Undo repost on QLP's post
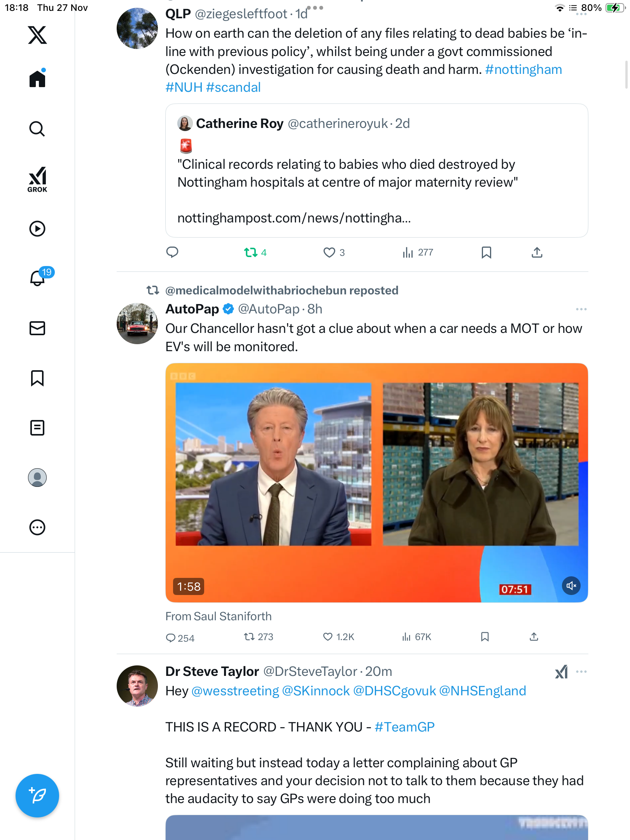Screen dimensions: 630x840 (251, 252)
